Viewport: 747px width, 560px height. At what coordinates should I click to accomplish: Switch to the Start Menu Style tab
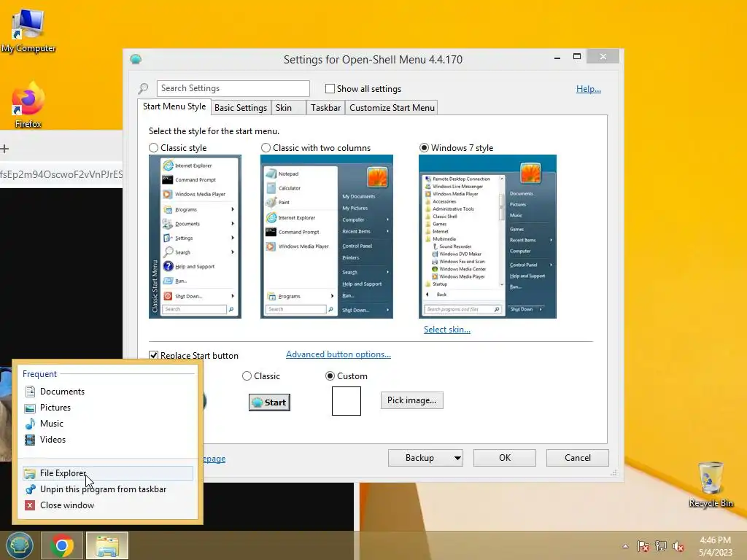(x=174, y=106)
